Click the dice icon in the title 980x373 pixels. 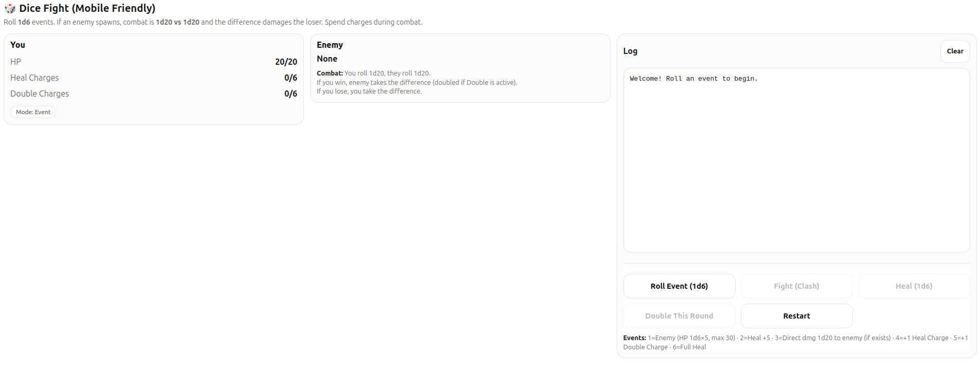click(x=10, y=8)
